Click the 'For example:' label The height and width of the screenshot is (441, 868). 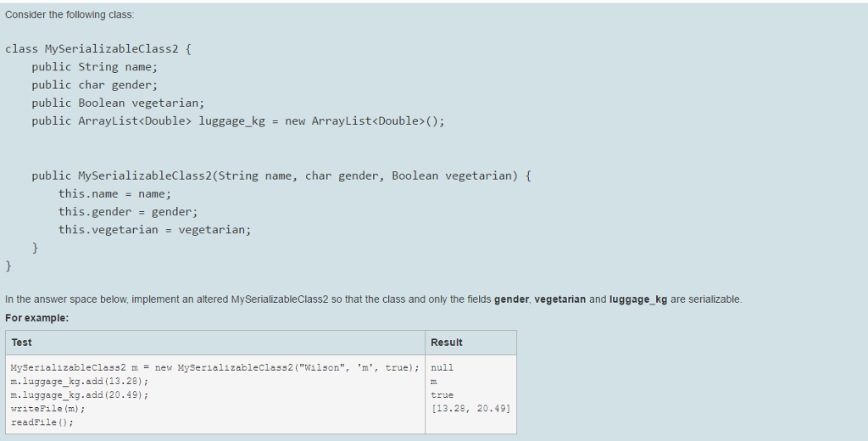click(x=36, y=317)
